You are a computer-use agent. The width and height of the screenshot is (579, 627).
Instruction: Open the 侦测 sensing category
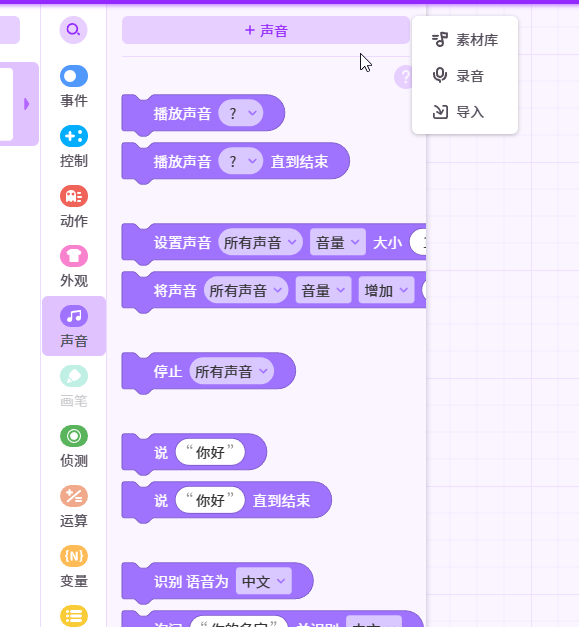click(74, 446)
